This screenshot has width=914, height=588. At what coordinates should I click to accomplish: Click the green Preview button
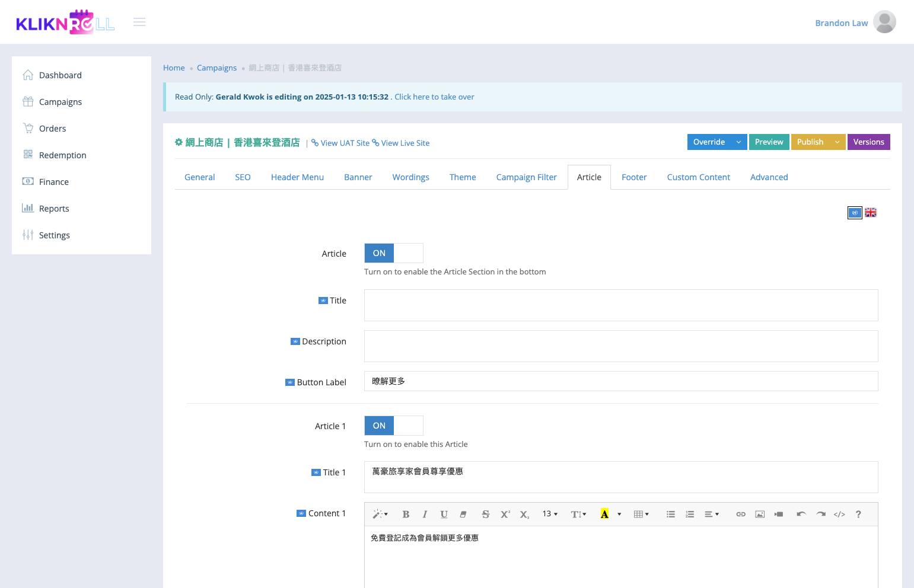click(x=769, y=142)
